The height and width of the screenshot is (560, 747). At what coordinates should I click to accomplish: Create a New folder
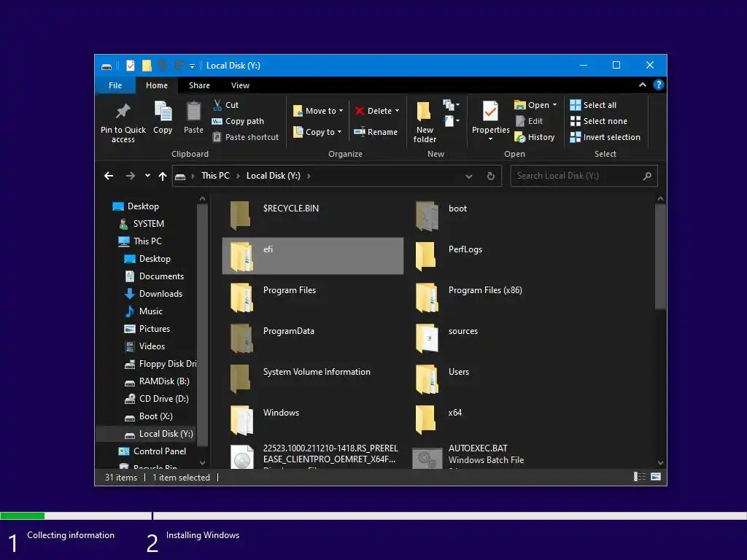click(425, 122)
